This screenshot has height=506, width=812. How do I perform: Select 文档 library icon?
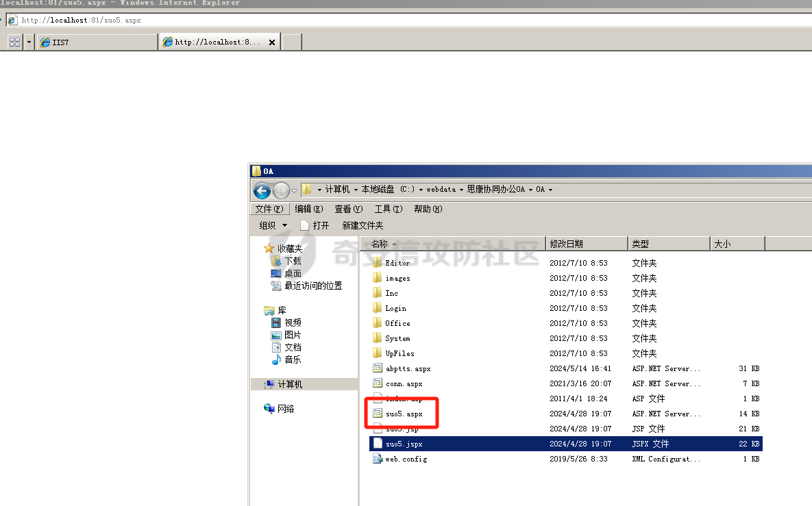277,347
